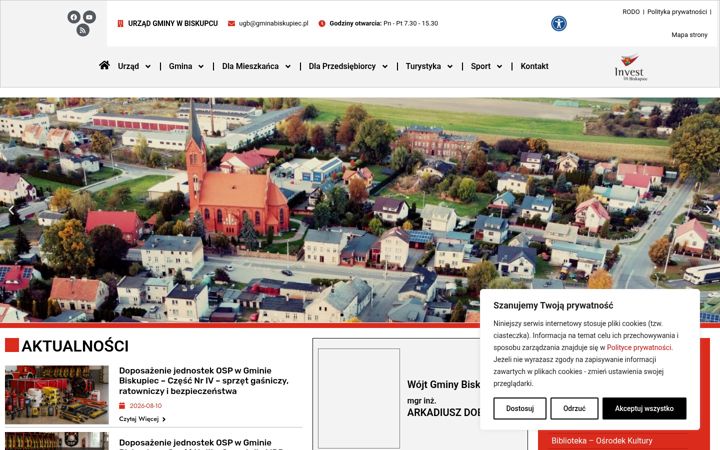Open the Facebook social icon
This screenshot has width=720, height=450.
(73, 17)
